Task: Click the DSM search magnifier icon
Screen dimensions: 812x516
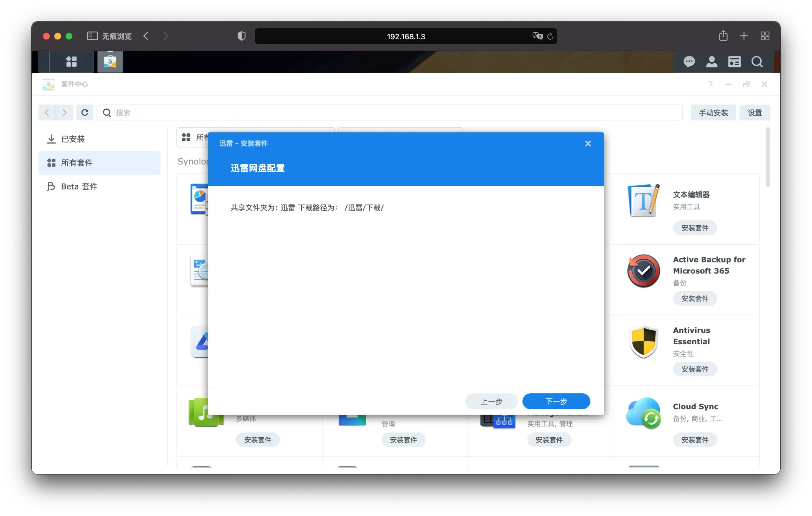Action: pos(757,62)
